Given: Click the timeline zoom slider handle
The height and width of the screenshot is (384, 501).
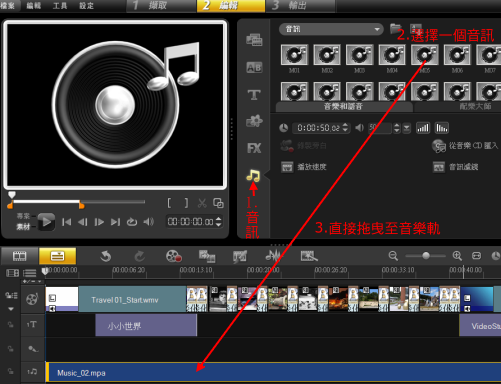Looking at the screenshot, I should 426,256.
